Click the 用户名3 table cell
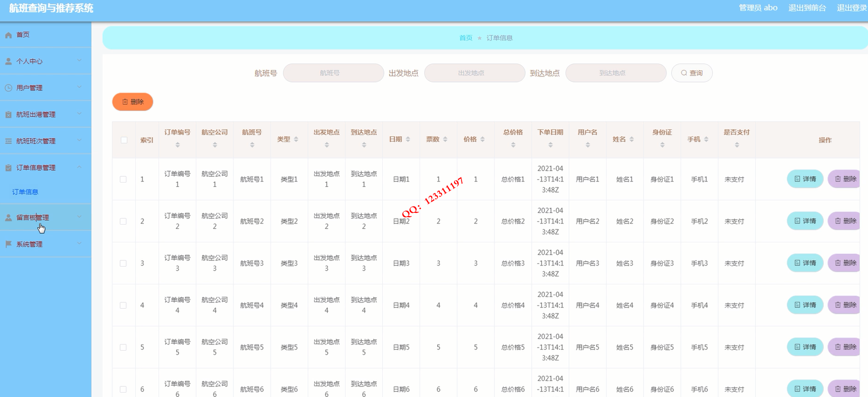Viewport: 868px width, 397px height. pos(588,263)
